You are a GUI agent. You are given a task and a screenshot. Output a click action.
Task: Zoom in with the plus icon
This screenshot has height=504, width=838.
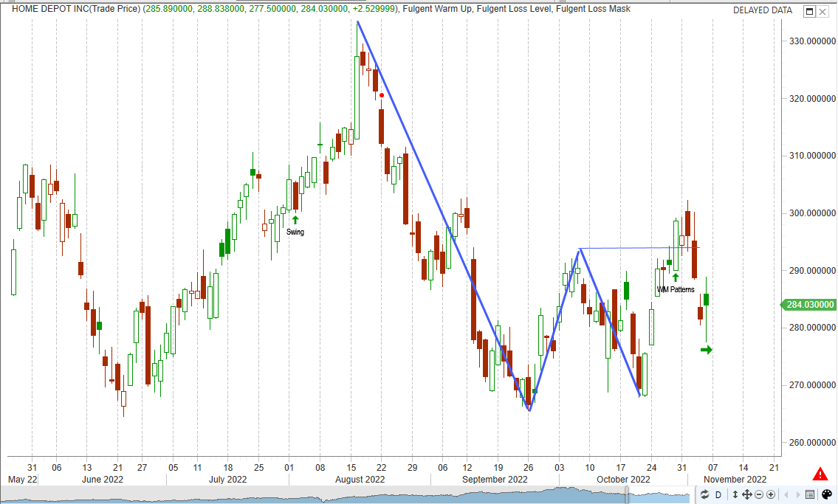(771, 494)
